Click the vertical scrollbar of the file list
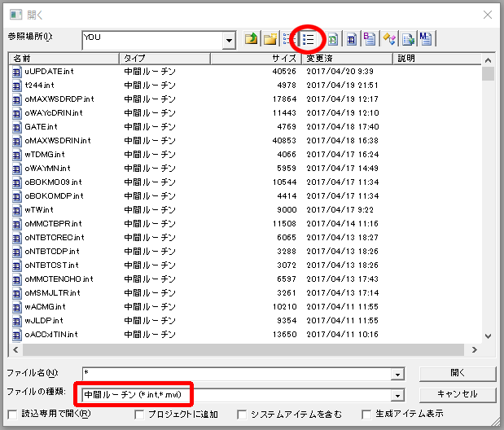Screen dimensions: 504x430 pyautogui.click(x=488, y=204)
